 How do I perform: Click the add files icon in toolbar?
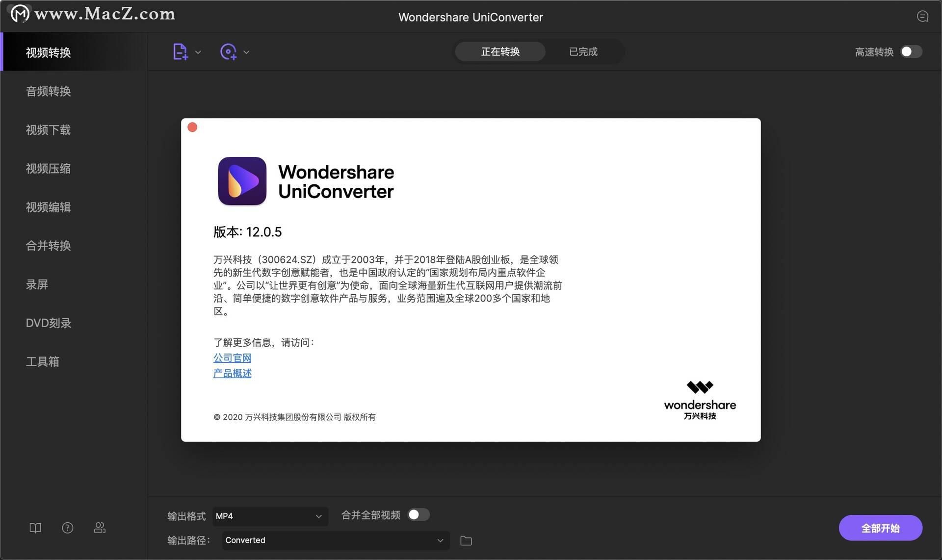[180, 51]
